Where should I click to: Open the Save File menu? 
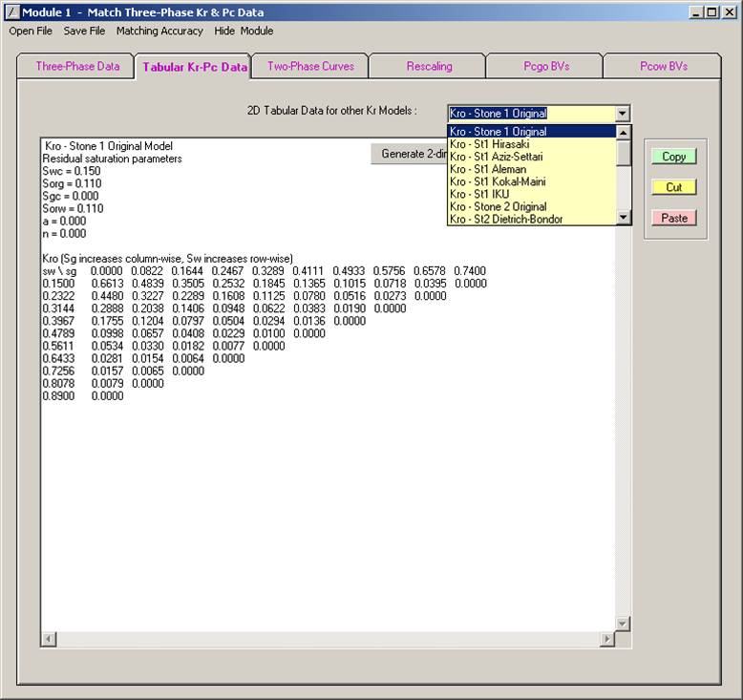[84, 31]
